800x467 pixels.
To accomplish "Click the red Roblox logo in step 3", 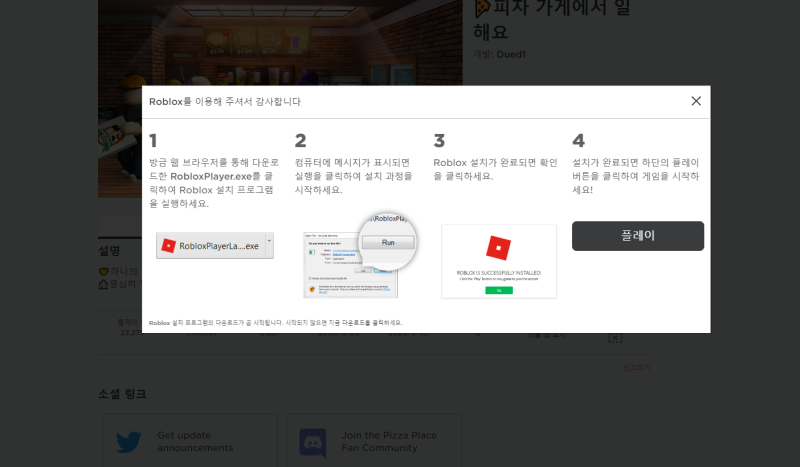I will (498, 248).
